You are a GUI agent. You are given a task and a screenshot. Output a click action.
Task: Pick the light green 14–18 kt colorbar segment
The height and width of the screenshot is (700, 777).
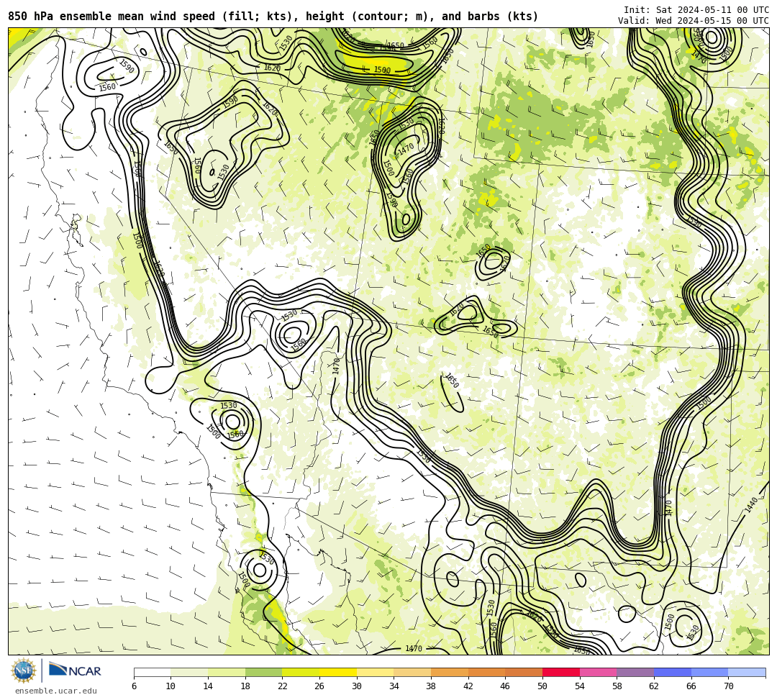pos(227,672)
